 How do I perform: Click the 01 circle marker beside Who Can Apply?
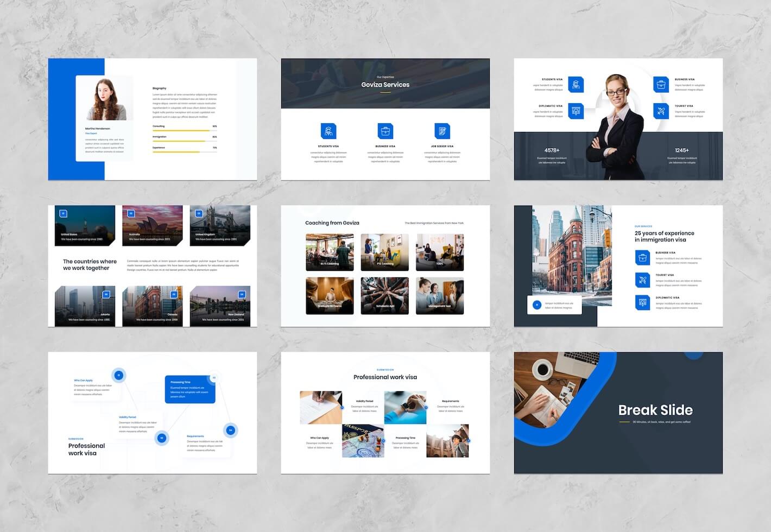pos(118,375)
